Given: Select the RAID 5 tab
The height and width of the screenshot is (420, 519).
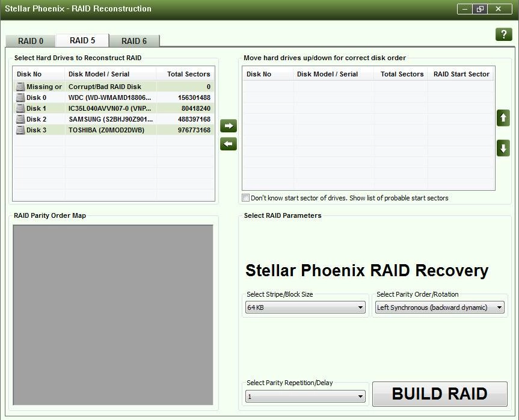Looking at the screenshot, I should click(x=82, y=40).
